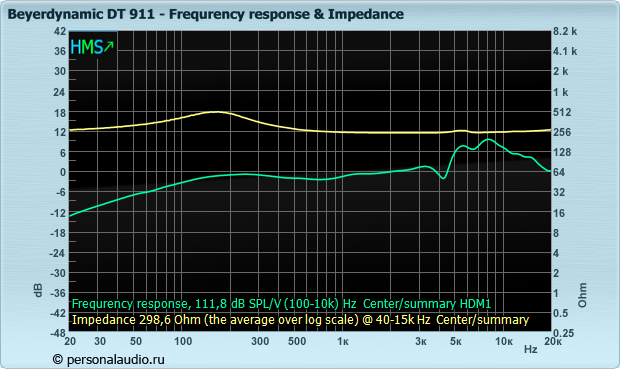Click the personalaudio.ru copyright link
Image resolution: width=620 pixels, height=369 pixels.
109,359
